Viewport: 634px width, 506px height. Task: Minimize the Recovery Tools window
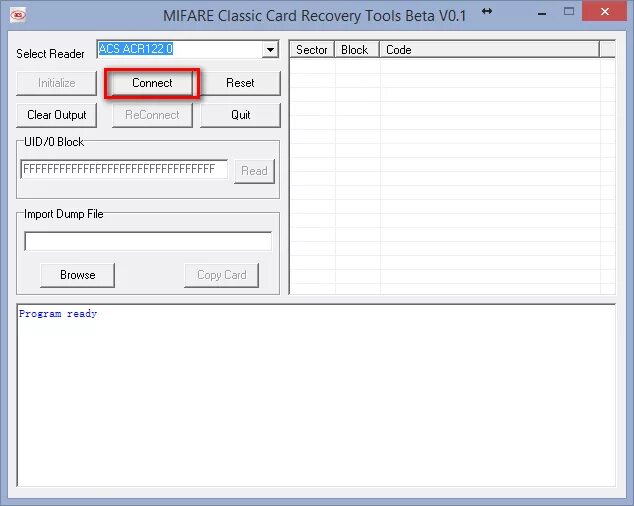click(542, 13)
